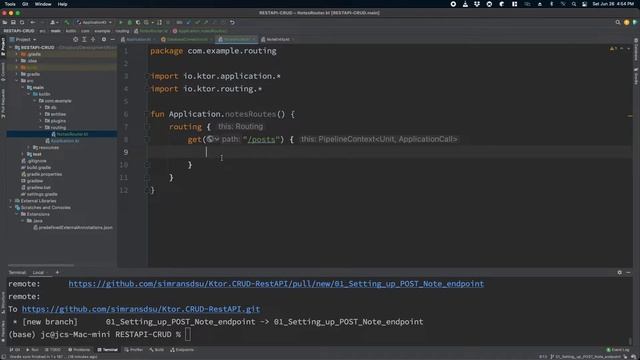This screenshot has height=360, width=640.
Task: Click Search Everywhere magnifier at top right
Action: [618, 22]
